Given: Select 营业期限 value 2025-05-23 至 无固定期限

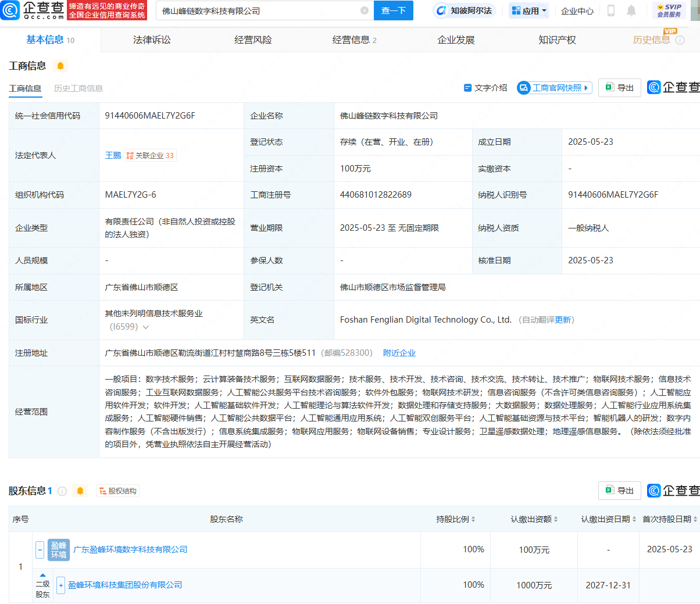Looking at the screenshot, I should [x=390, y=228].
